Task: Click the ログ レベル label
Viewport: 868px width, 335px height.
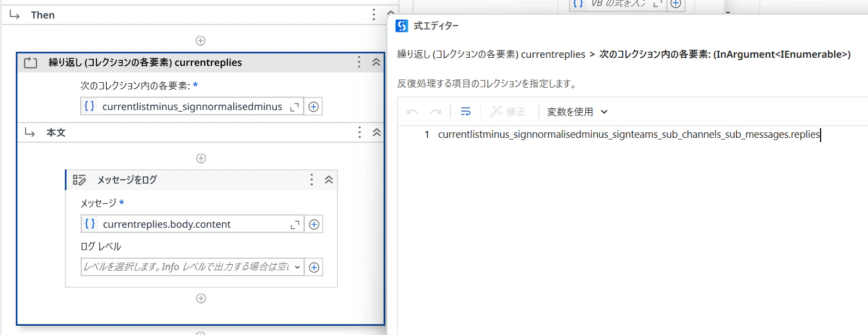Action: pyautogui.click(x=101, y=246)
